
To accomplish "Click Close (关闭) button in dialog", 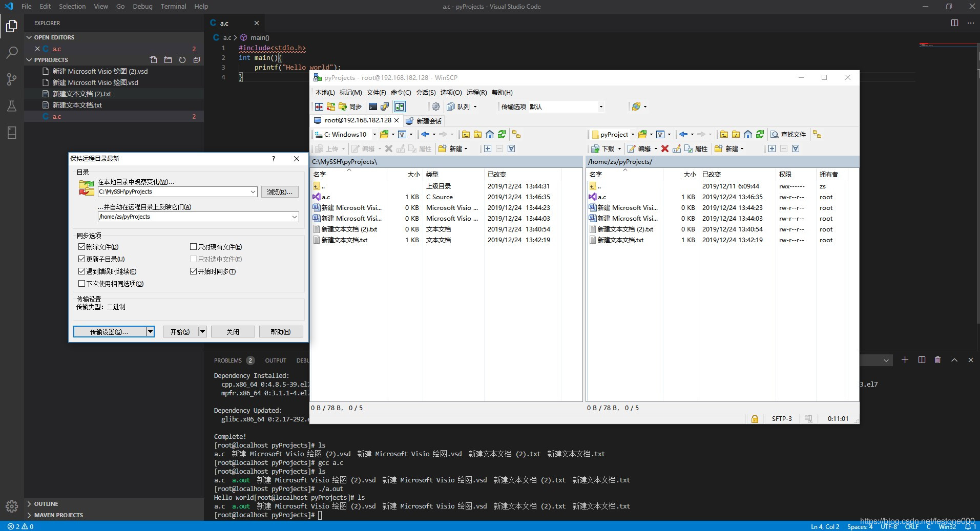I will 233,332.
